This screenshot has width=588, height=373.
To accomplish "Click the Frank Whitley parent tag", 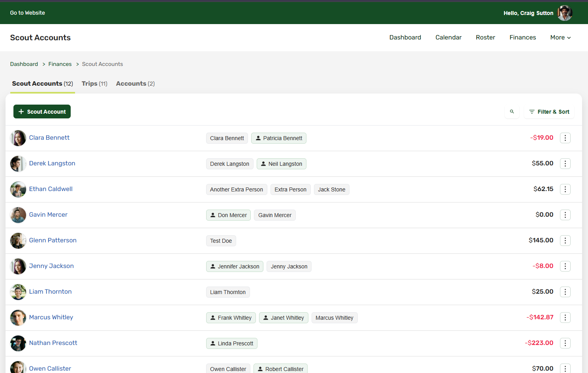I will pyautogui.click(x=231, y=318).
